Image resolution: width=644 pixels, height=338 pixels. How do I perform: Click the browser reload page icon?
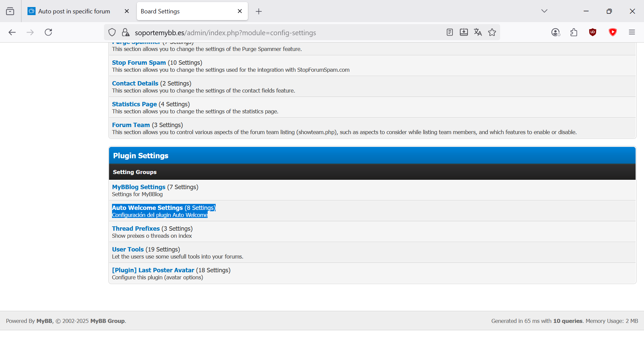pyautogui.click(x=48, y=32)
